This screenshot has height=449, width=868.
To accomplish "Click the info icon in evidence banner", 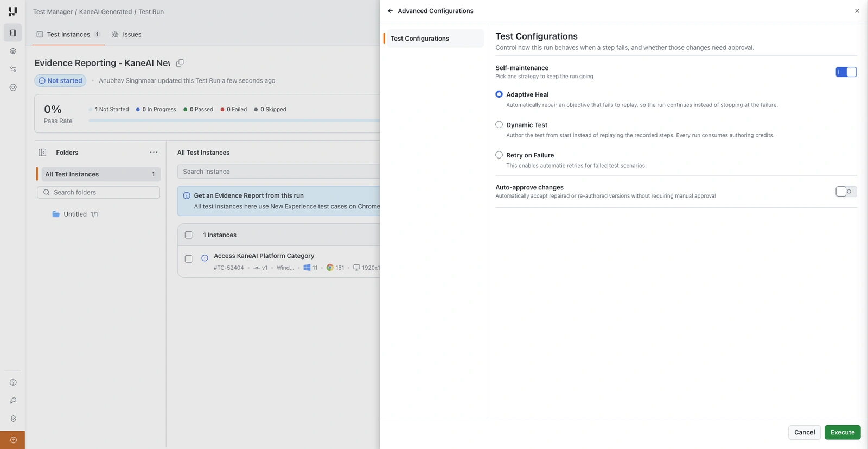I will [x=187, y=195].
